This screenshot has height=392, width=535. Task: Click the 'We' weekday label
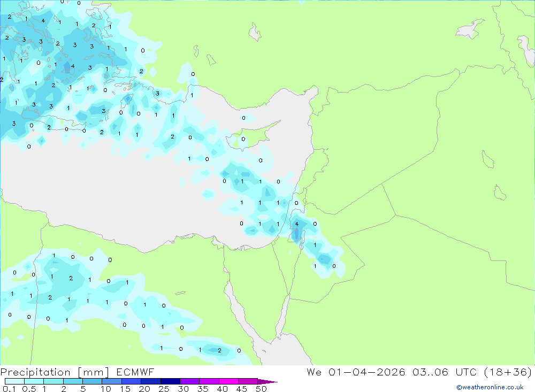pos(314,372)
